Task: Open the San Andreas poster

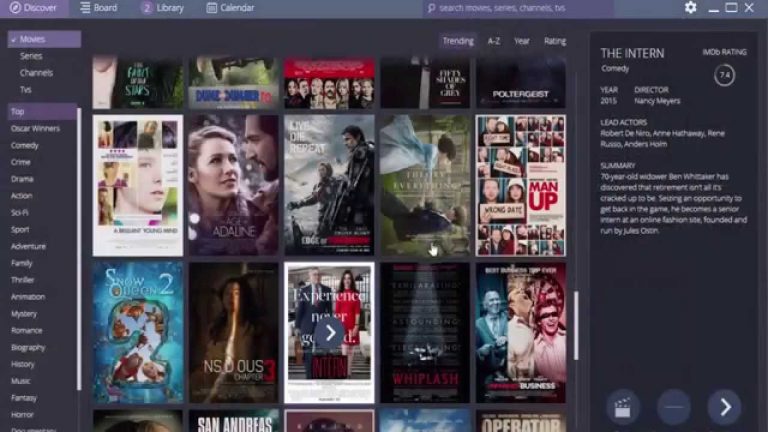Action: [x=234, y=421]
